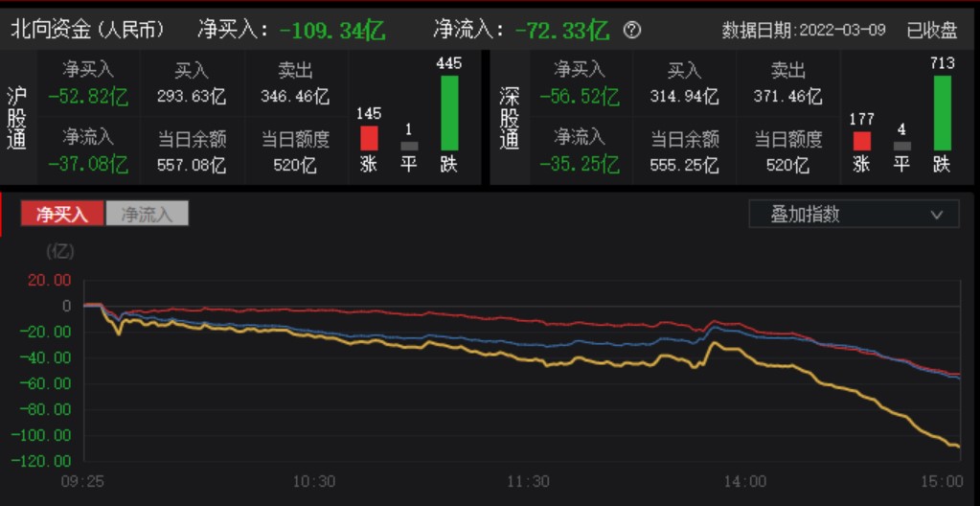Click the 深股通 买入 value 314.94亿

pos(684,97)
